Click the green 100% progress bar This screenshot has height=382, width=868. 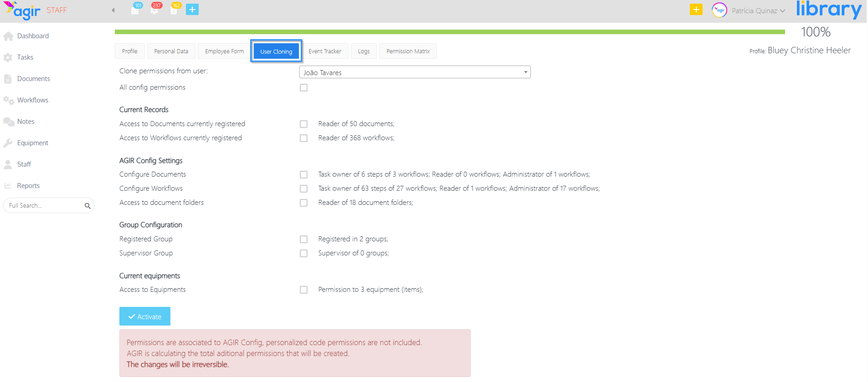(x=450, y=32)
